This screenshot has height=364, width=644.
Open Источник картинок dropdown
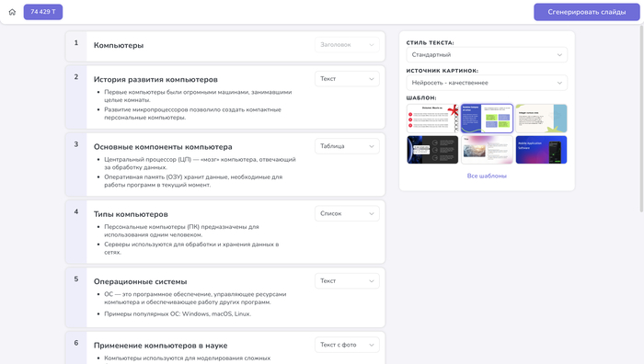[x=487, y=83]
